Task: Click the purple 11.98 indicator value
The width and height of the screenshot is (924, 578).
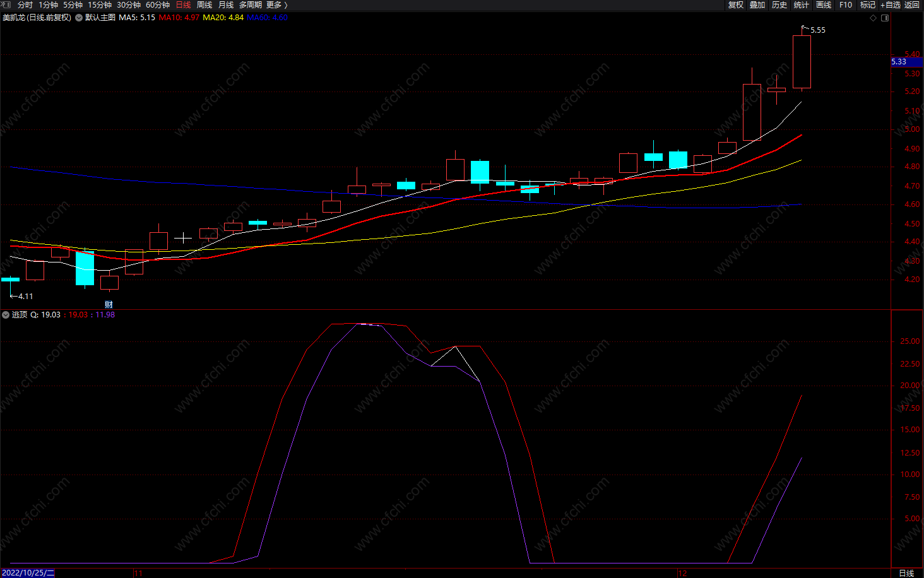Action: coord(105,315)
